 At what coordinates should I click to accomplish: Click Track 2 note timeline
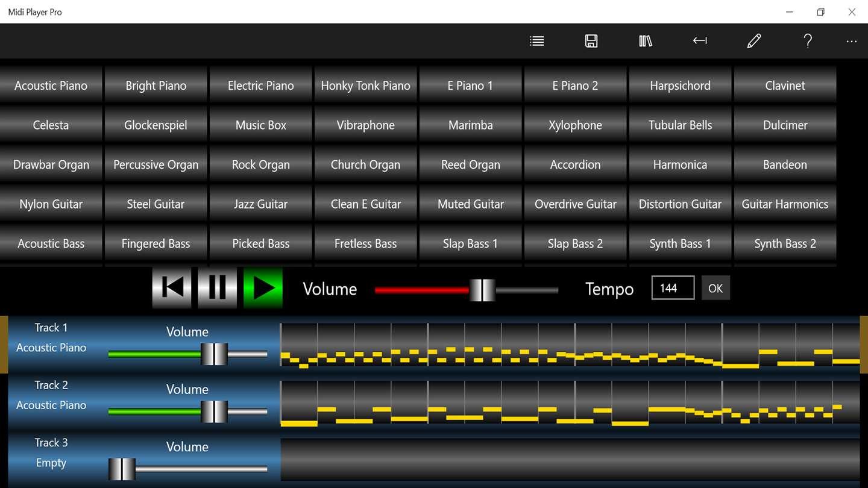(570, 403)
